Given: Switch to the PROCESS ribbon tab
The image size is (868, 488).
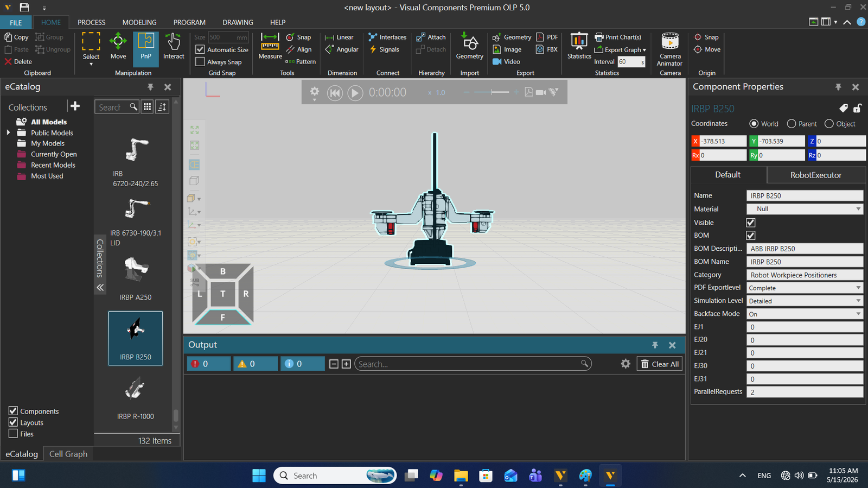Looking at the screenshot, I should coord(91,22).
